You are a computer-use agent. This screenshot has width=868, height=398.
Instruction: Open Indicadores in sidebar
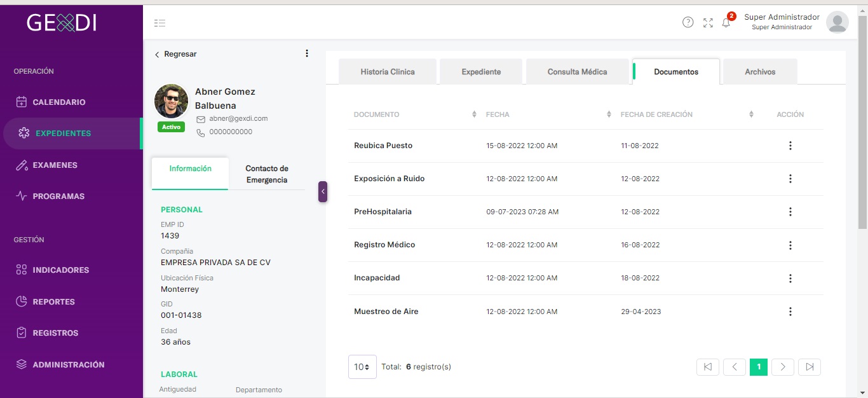(x=61, y=270)
